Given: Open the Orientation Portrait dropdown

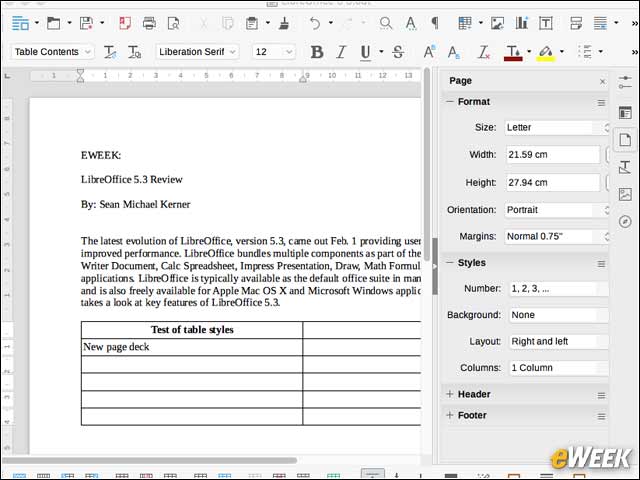Looking at the screenshot, I should coord(558,210).
